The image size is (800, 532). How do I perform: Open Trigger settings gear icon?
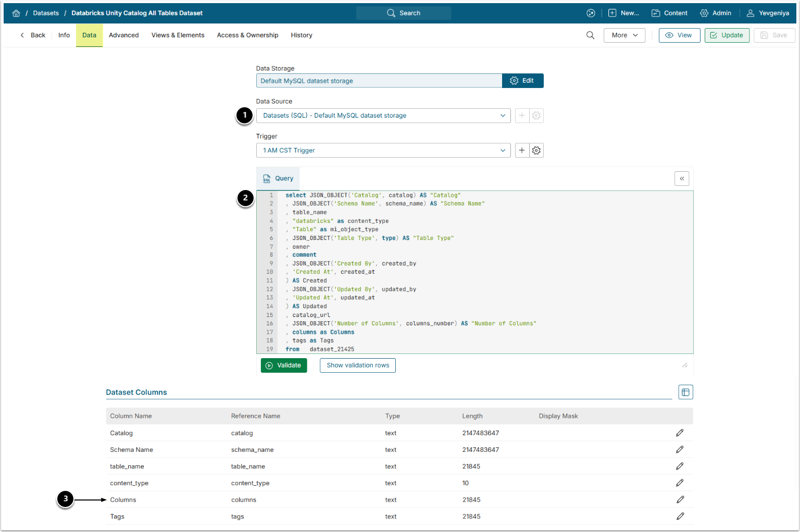point(536,150)
